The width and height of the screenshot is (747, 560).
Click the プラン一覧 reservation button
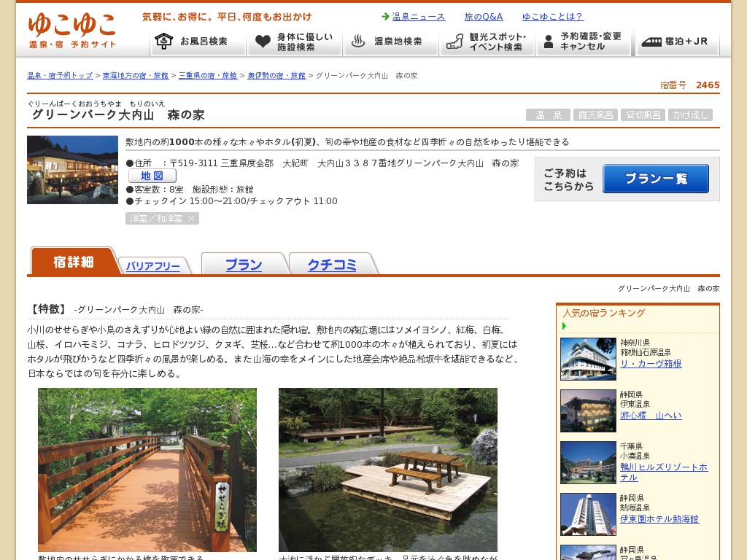click(656, 179)
